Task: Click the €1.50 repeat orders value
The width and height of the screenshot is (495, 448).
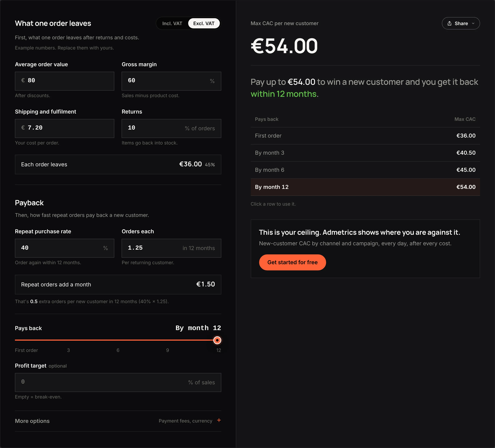Action: [x=205, y=284]
